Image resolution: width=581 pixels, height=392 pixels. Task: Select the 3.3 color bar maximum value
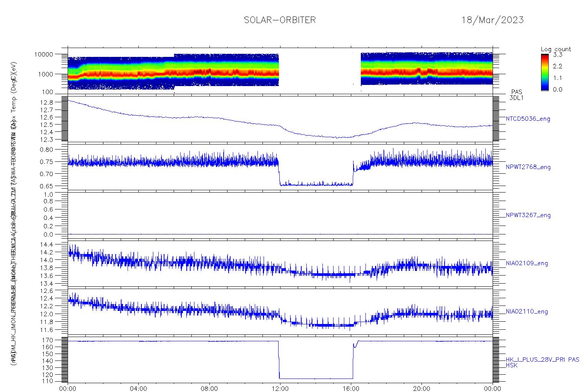[x=558, y=55]
